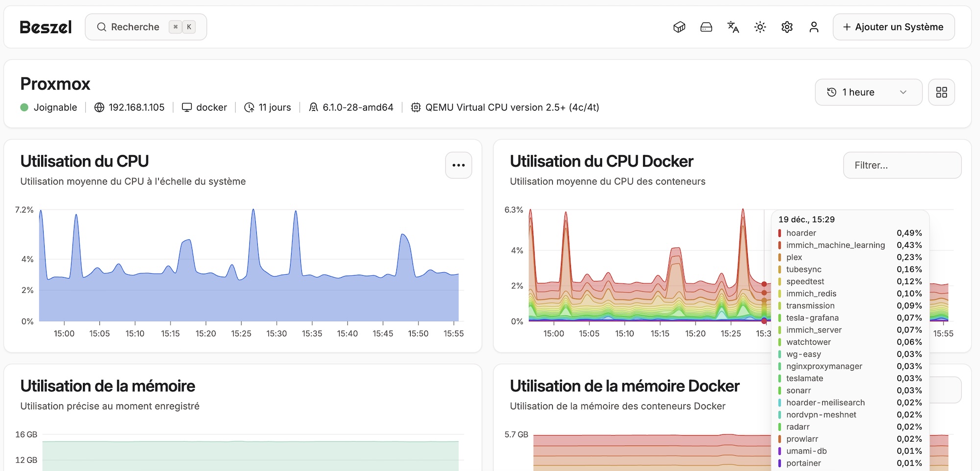
Task: Click the green Joignable status dot
Action: pos(24,107)
